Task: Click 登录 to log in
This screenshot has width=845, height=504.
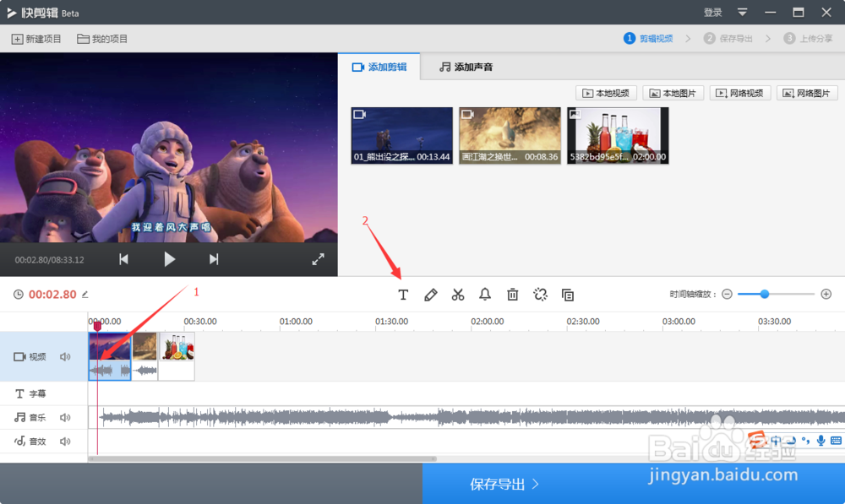Action: click(712, 13)
